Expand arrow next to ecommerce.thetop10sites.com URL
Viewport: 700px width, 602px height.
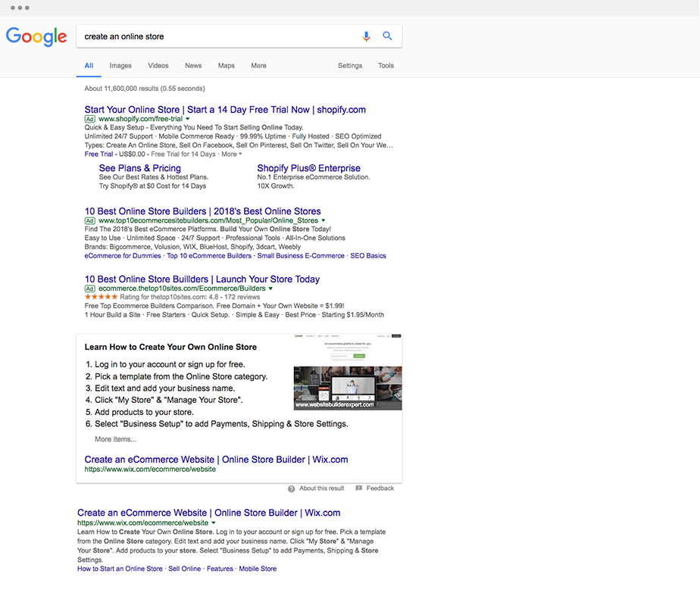click(x=270, y=289)
